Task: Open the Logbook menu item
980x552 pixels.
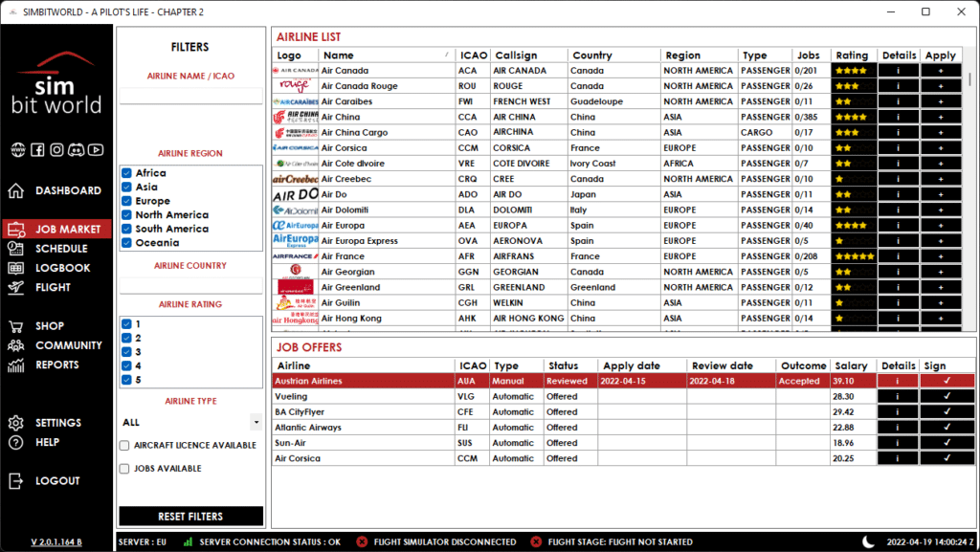Action: (x=62, y=268)
